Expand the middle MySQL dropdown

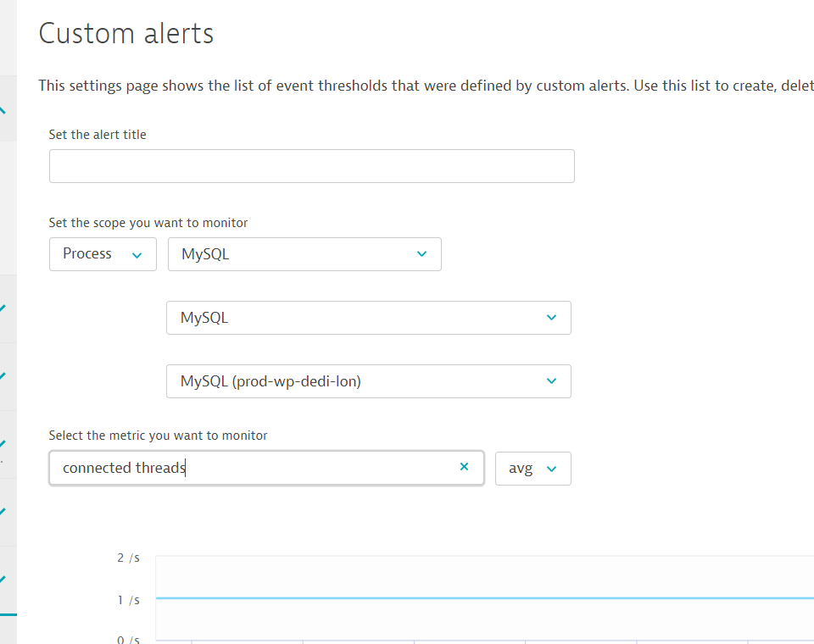pyautogui.click(x=368, y=318)
